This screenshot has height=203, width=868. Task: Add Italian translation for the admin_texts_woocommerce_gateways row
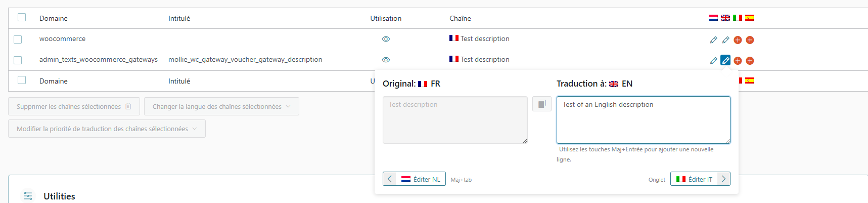click(738, 61)
